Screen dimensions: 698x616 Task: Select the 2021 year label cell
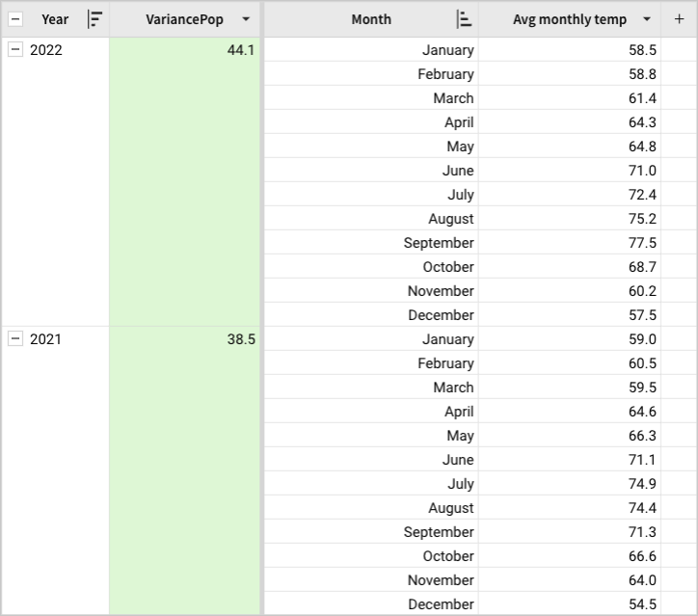tap(46, 339)
